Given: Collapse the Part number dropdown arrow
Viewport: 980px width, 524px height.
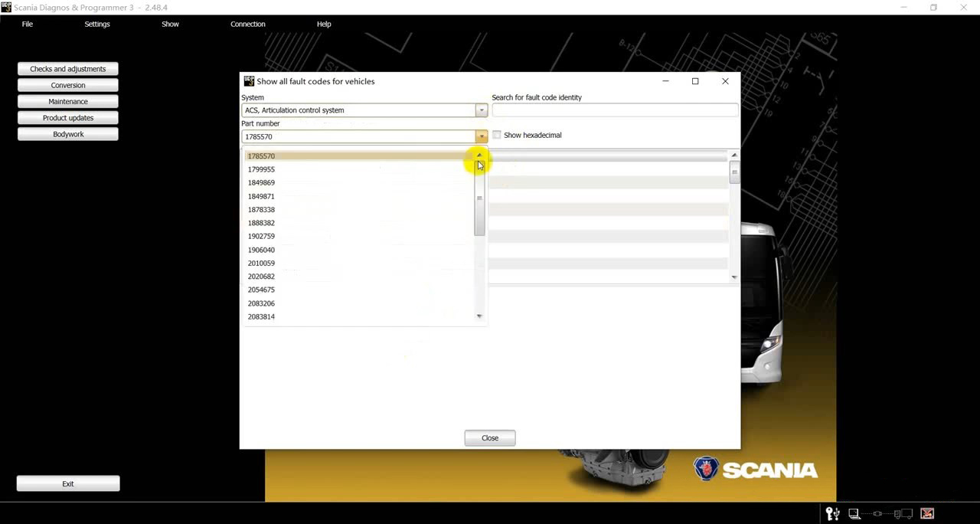Looking at the screenshot, I should 481,136.
